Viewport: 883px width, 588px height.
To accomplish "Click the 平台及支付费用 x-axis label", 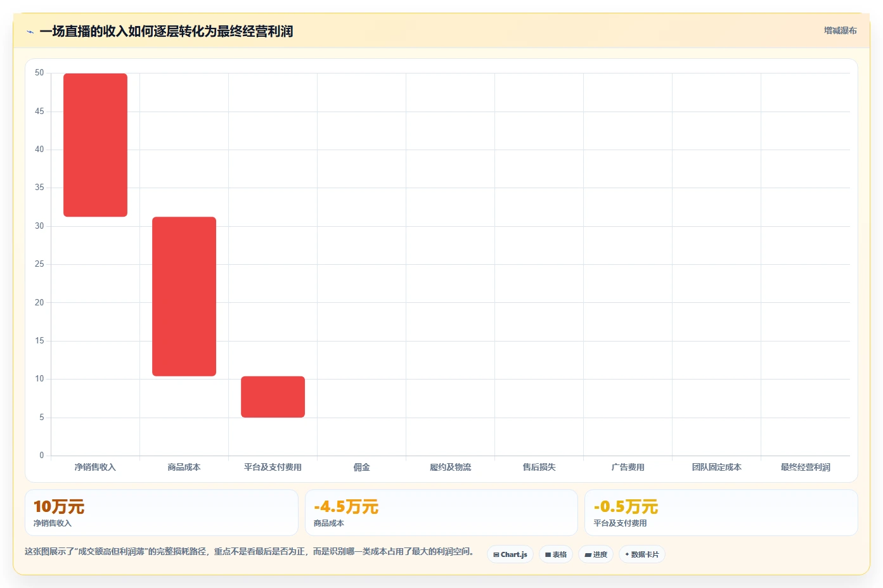I will (x=273, y=467).
